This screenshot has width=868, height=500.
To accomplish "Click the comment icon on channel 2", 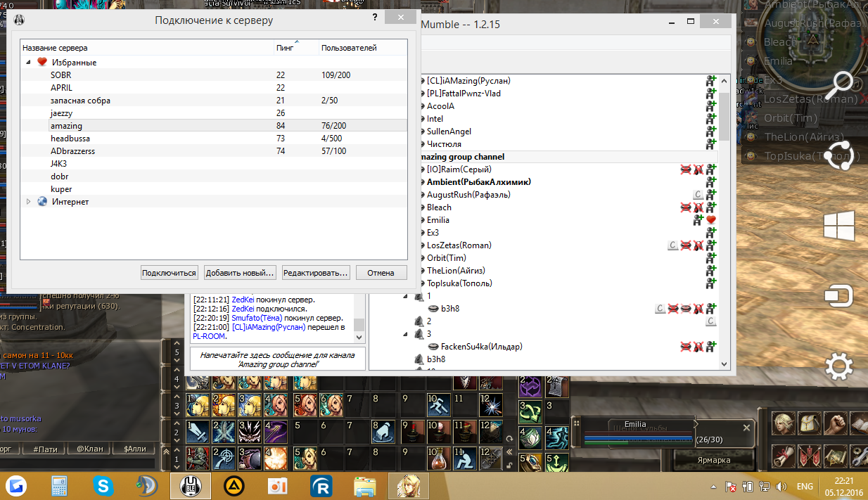I will coord(710,321).
